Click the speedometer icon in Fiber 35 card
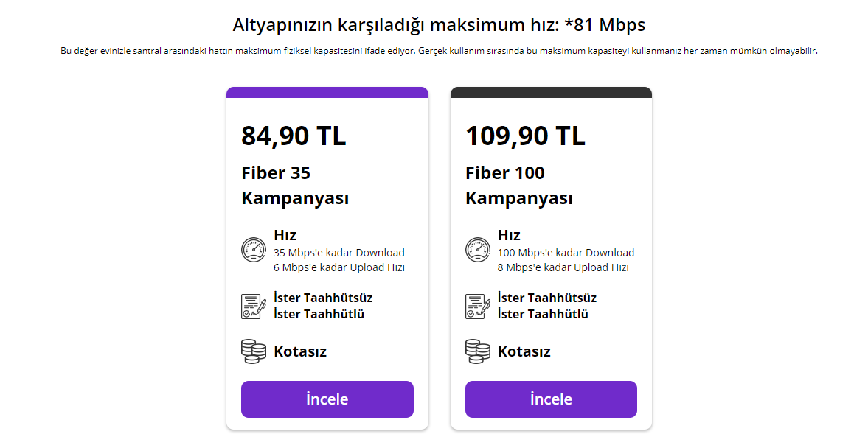868x434 pixels. [x=253, y=250]
